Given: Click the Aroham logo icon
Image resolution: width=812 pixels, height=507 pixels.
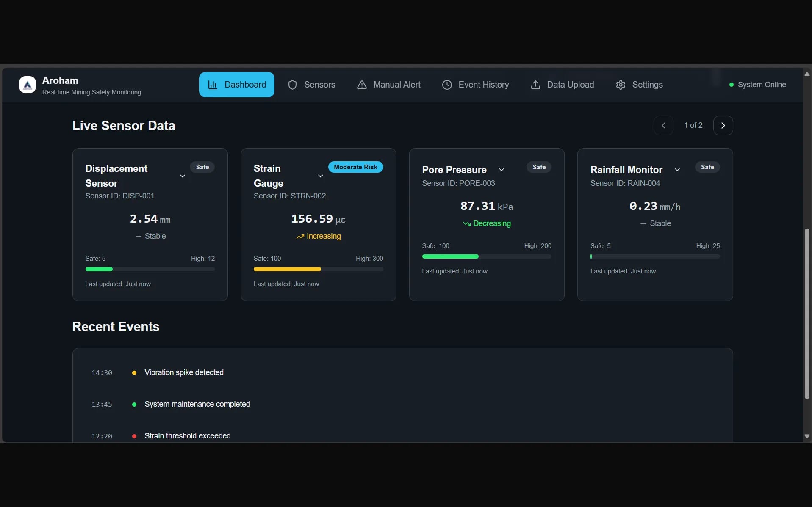Looking at the screenshot, I should click(x=28, y=85).
